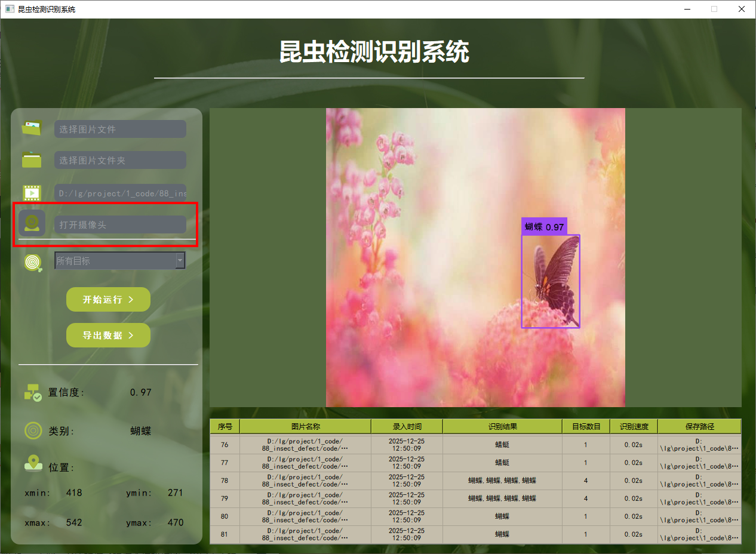756x554 pixels.
Task: Click the category icon next to 类别
Action: (33, 430)
